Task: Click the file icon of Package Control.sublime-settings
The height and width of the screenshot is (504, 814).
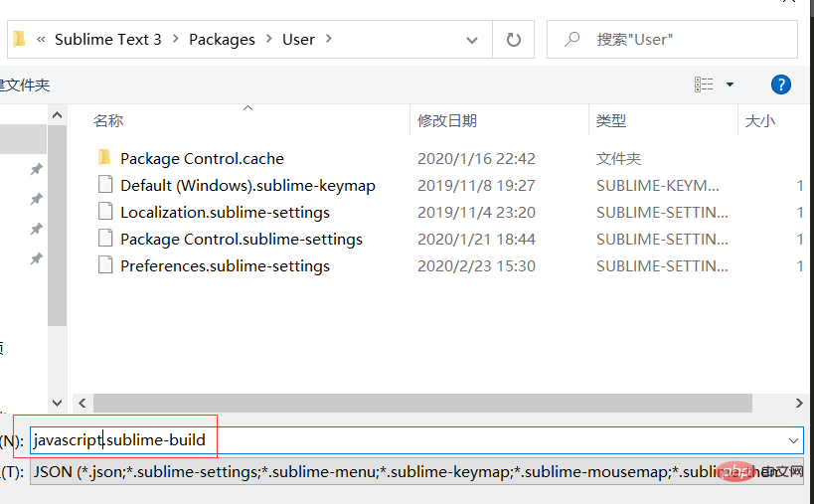Action: tap(105, 239)
